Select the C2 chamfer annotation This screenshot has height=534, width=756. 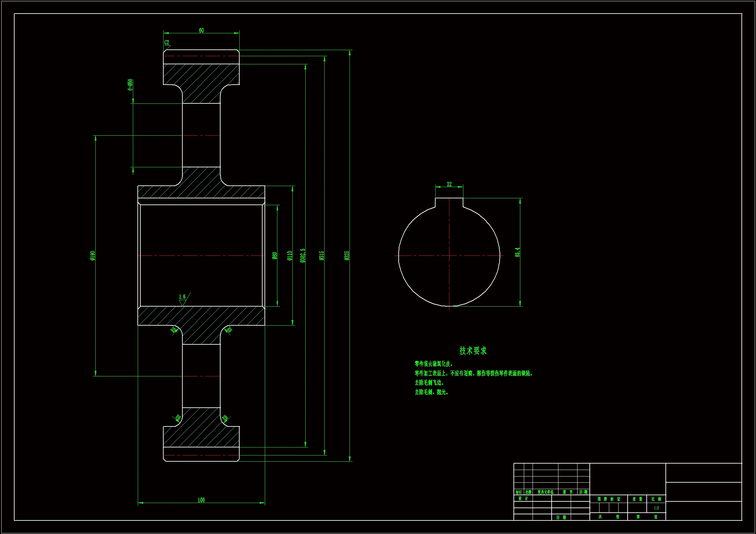click(167, 42)
